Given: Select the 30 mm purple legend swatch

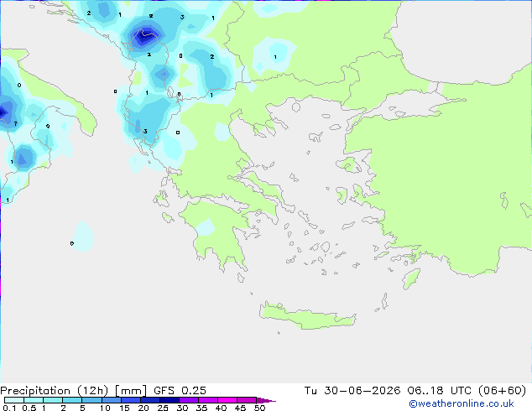Looking at the screenshot, I should pos(188,400).
